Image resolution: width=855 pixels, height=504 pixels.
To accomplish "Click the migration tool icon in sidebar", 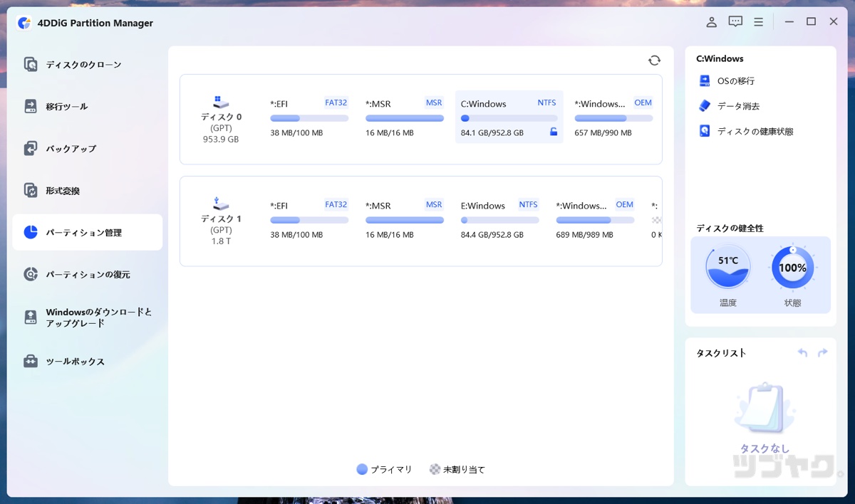I will coord(31,107).
